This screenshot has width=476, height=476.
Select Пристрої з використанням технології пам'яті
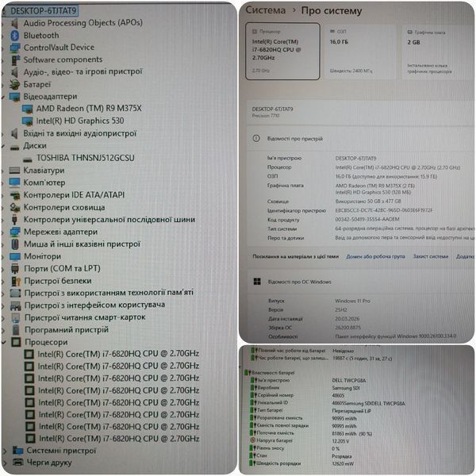coord(109,293)
